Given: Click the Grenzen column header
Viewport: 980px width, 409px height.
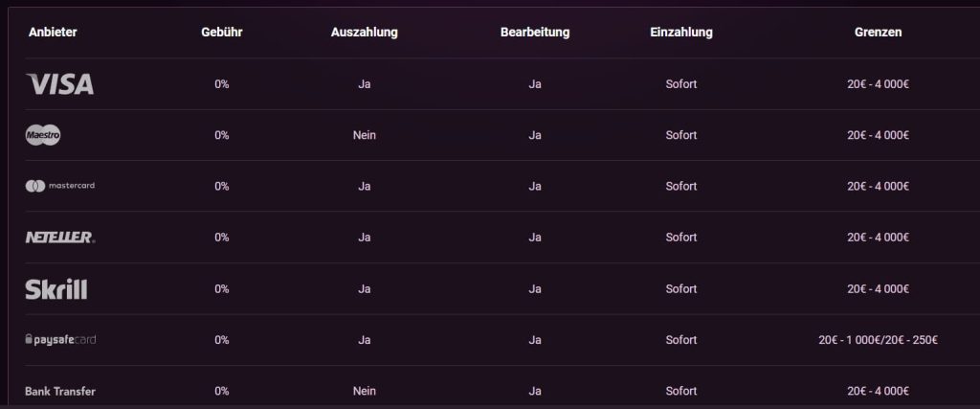Looking at the screenshot, I should pos(878,32).
